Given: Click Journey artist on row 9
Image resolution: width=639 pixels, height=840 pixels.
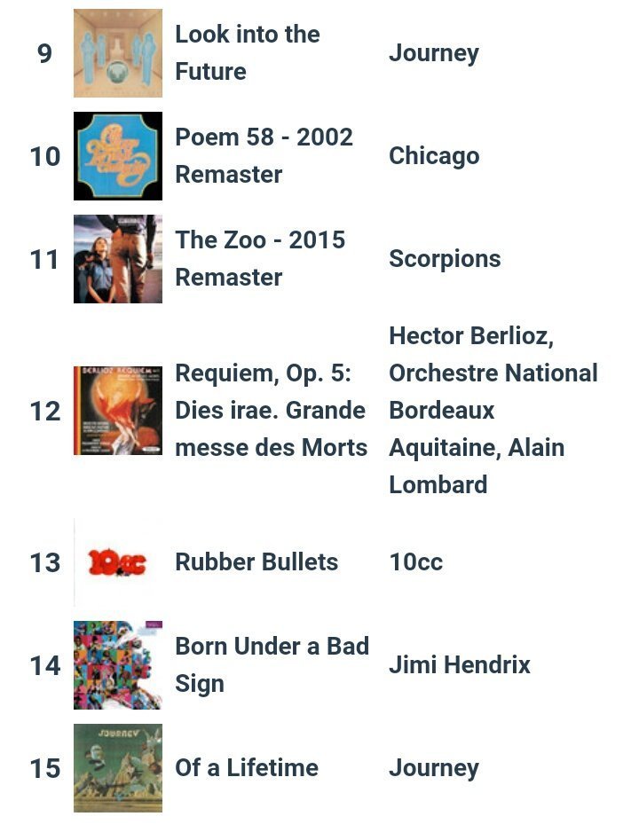Looking at the screenshot, I should coord(434,53).
